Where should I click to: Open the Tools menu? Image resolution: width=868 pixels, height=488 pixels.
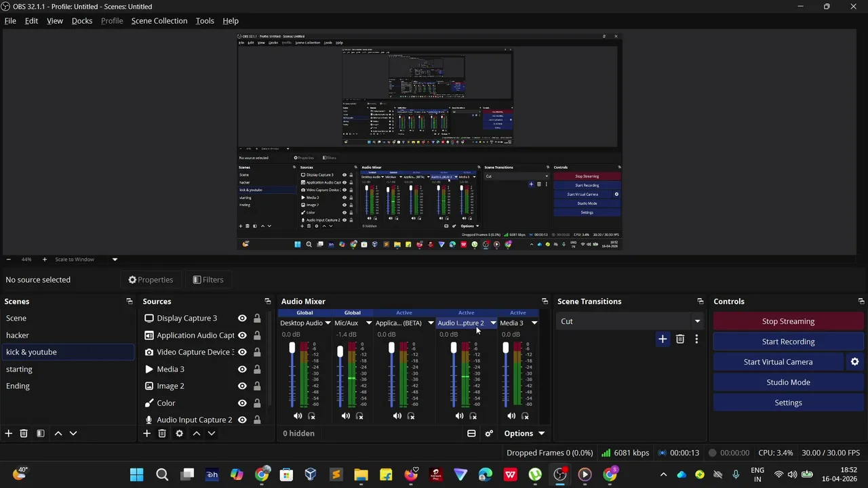pyautogui.click(x=205, y=21)
